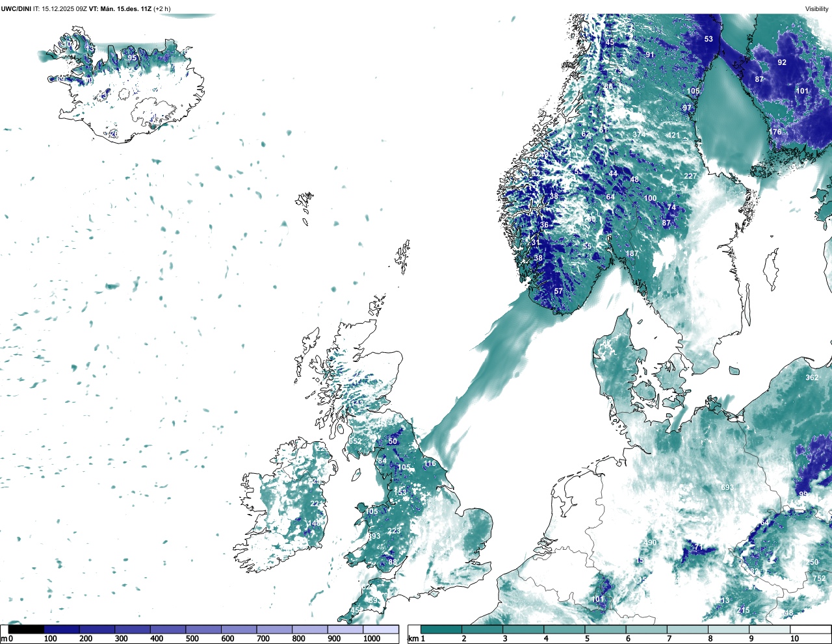Viewport: 832px width, 644px height.
Task: Select the 400–500 m legend swatch
Action: [168, 630]
